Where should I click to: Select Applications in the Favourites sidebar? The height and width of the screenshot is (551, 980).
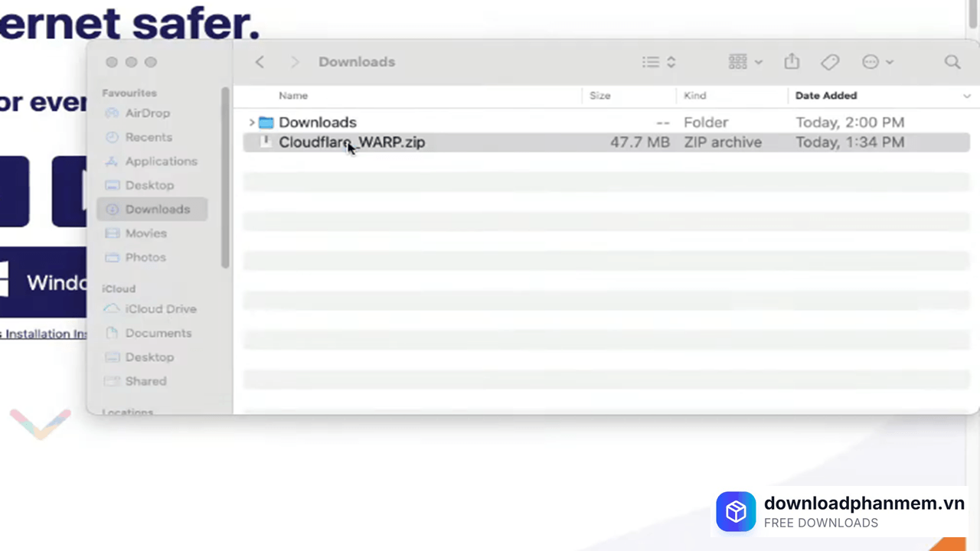161,161
